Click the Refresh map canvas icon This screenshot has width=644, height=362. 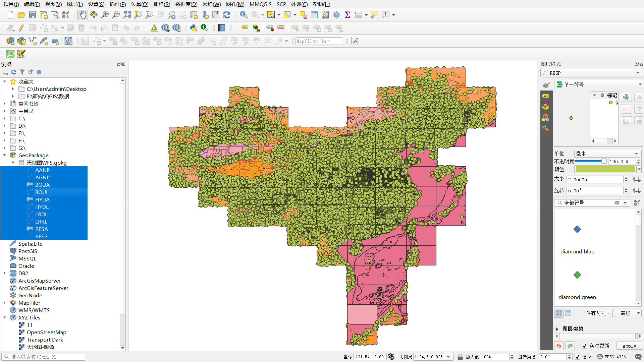click(227, 15)
